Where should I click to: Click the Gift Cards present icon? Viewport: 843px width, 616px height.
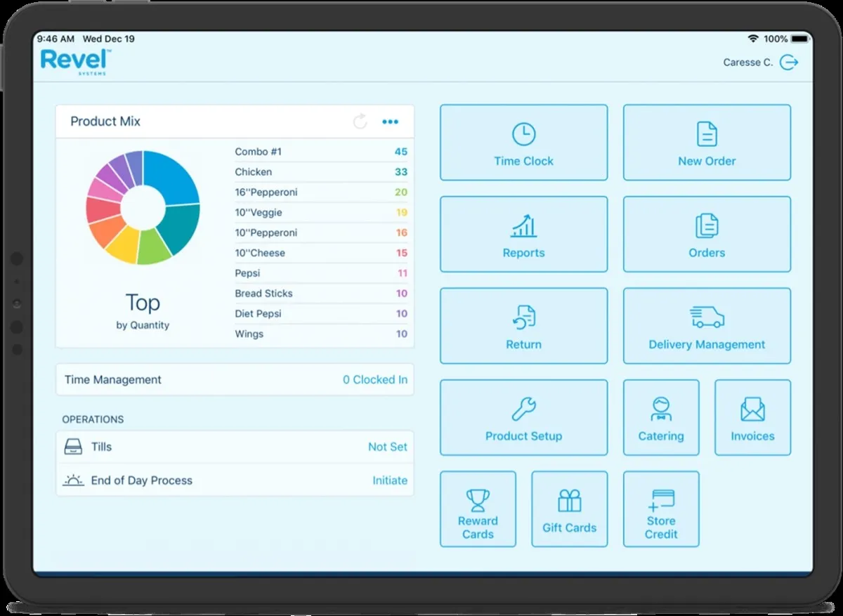coord(569,500)
